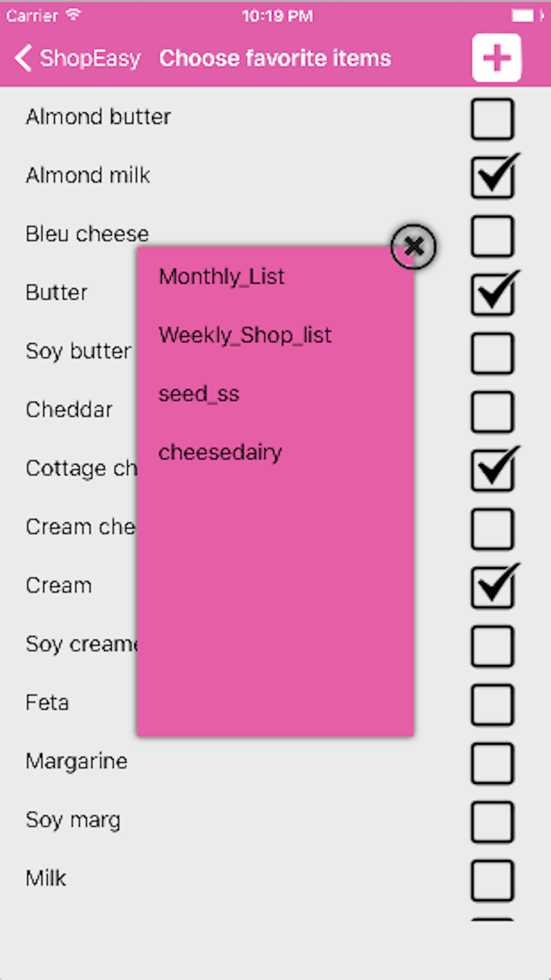
Task: Uncheck the Almond milk checkbox
Action: [x=492, y=177]
